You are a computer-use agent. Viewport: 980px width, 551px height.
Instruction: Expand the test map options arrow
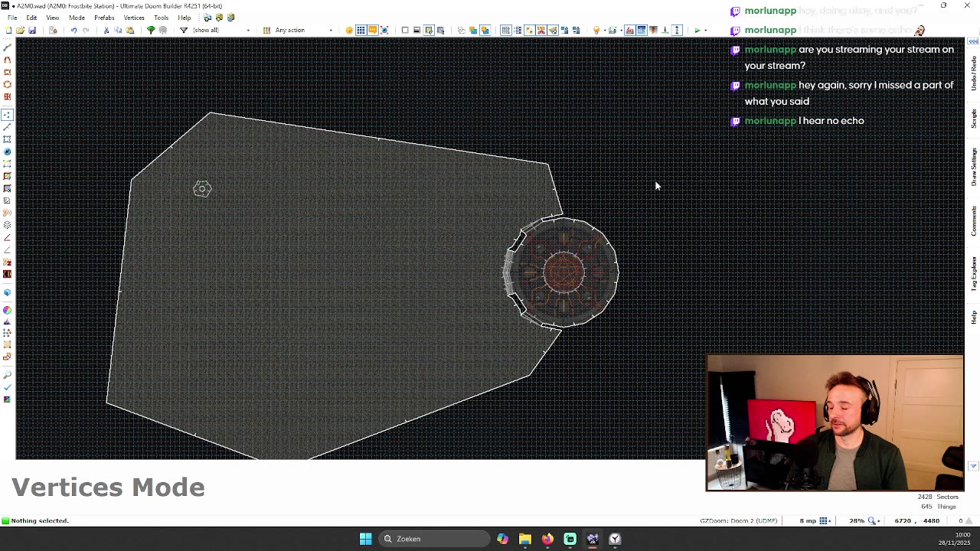click(x=705, y=30)
